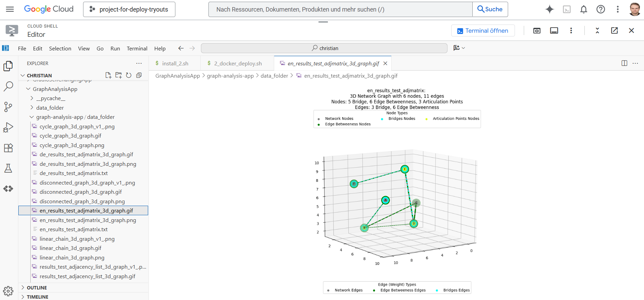Open the Cloud Code view icon
Image resolution: width=644 pixels, height=300 pixels.
tap(8, 189)
